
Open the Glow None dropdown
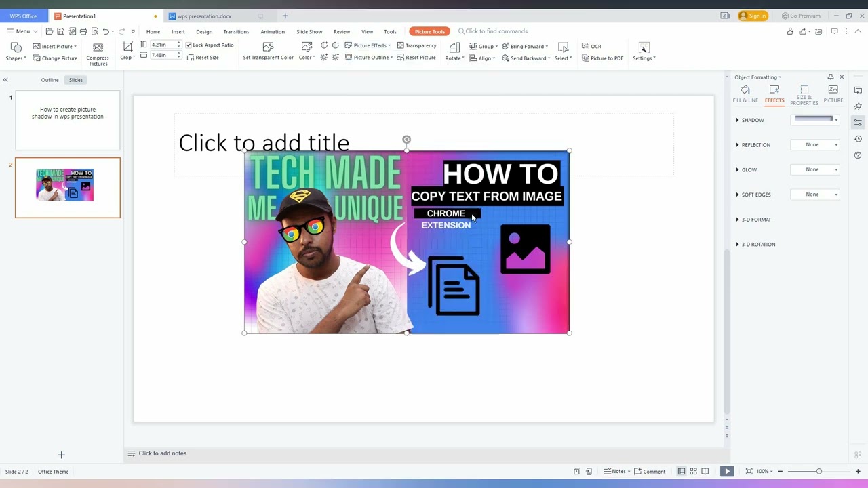[x=816, y=169]
